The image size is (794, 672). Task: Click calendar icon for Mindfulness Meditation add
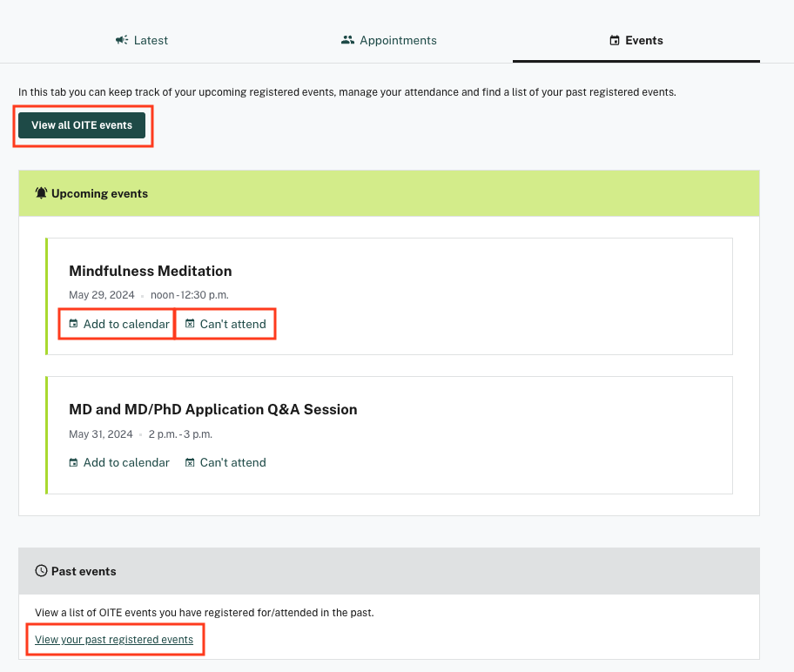pyautogui.click(x=73, y=324)
